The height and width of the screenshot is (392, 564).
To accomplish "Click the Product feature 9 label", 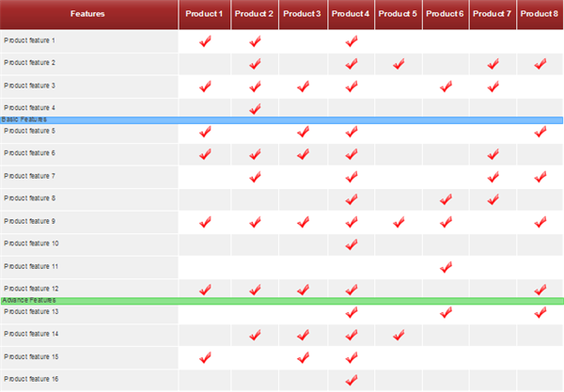I will [29, 221].
